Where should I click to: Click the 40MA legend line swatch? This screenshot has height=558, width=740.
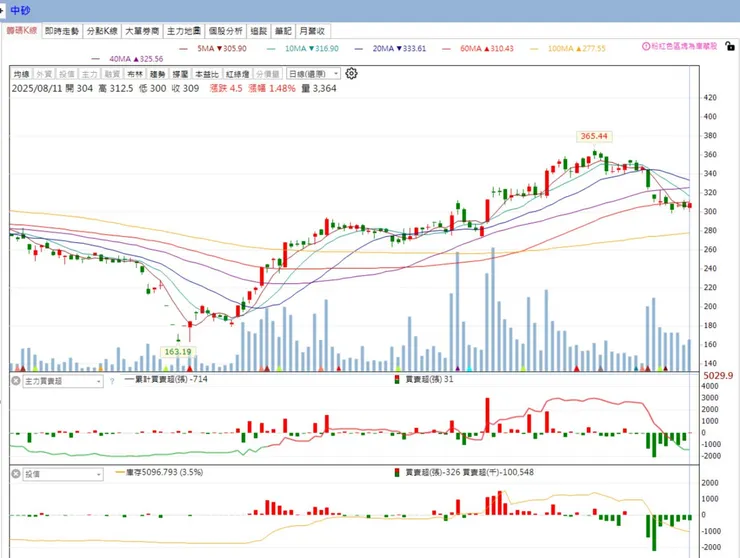[x=96, y=59]
